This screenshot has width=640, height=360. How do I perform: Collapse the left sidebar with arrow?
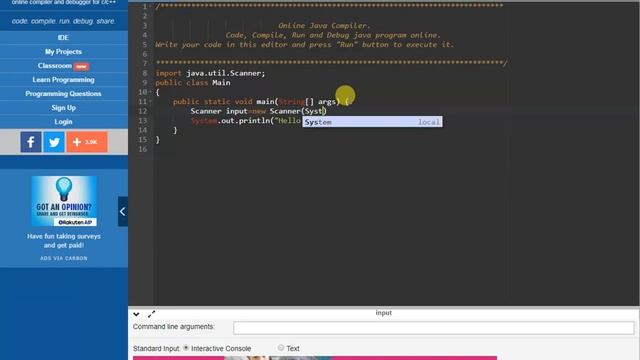point(122,211)
